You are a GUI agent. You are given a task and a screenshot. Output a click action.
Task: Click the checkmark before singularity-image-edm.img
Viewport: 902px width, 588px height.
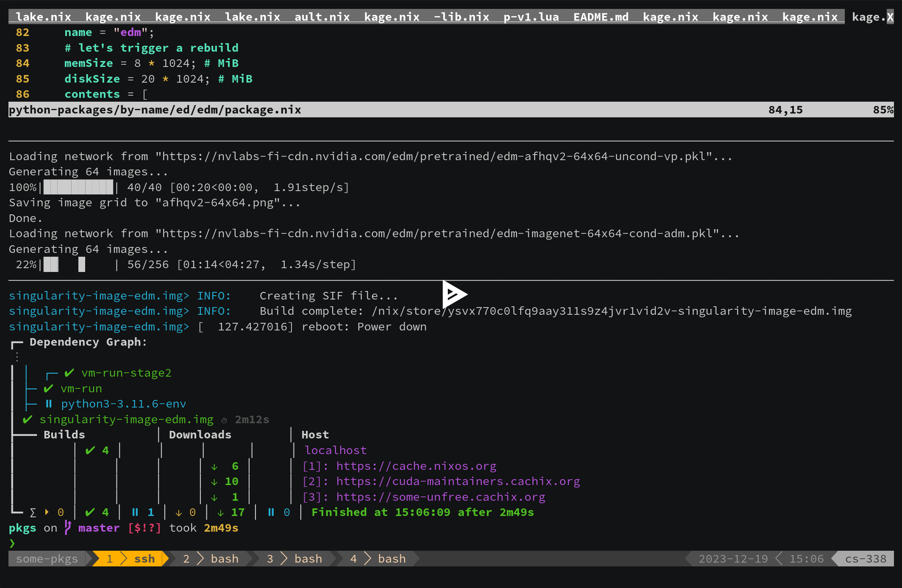coord(28,419)
